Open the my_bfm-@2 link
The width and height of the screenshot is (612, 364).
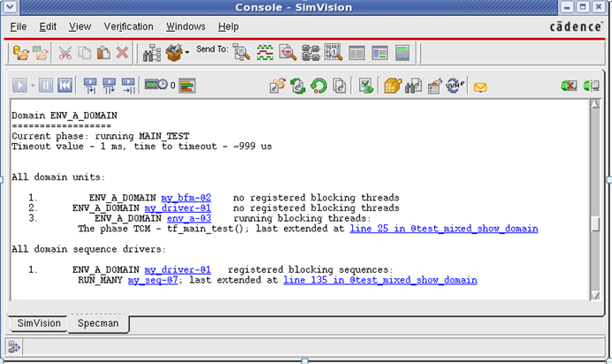(x=186, y=198)
